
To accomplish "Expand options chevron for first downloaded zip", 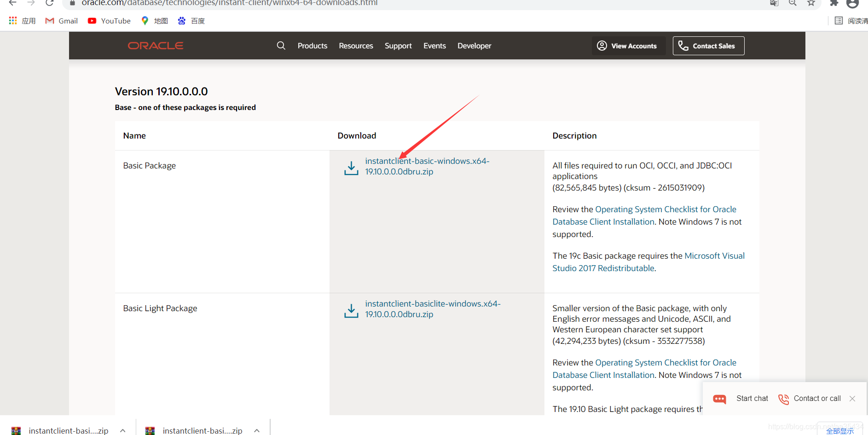I will pyautogui.click(x=123, y=430).
